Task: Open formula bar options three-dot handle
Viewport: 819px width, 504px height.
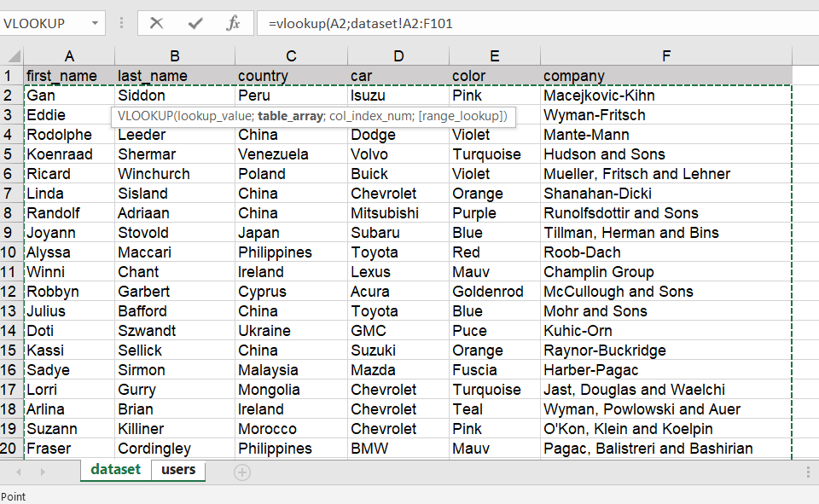Action: click(x=121, y=23)
